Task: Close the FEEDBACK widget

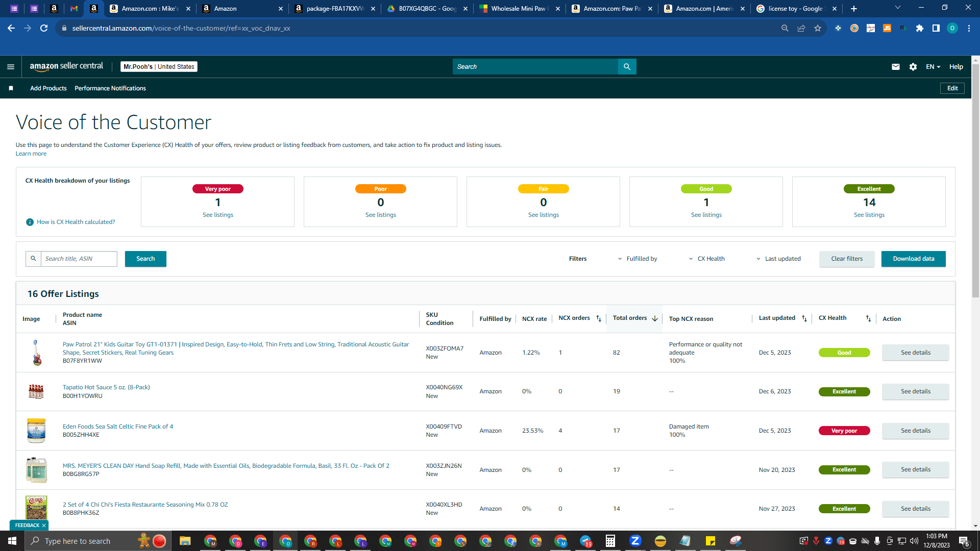Action: coord(44,525)
